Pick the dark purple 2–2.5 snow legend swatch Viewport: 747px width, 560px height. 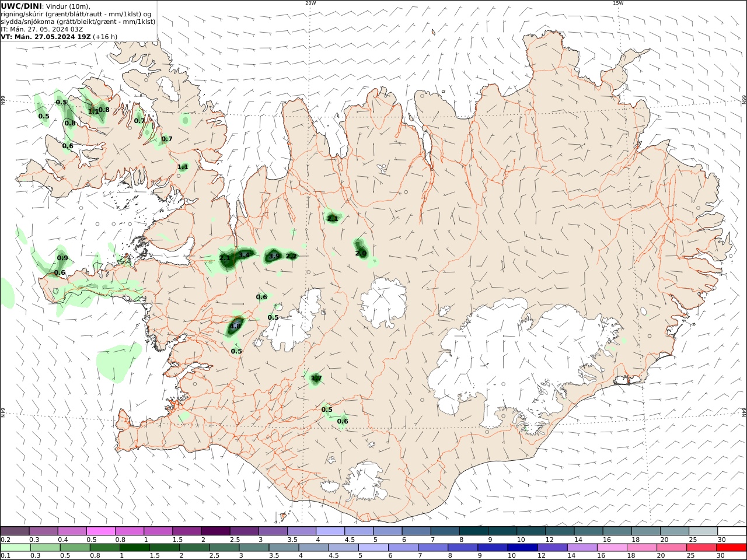(215, 531)
